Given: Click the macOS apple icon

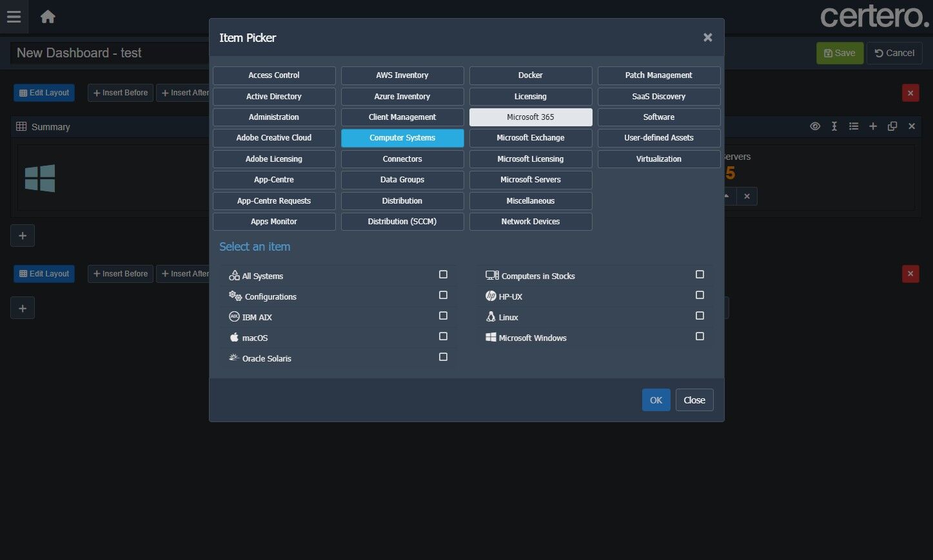Looking at the screenshot, I should click(234, 337).
